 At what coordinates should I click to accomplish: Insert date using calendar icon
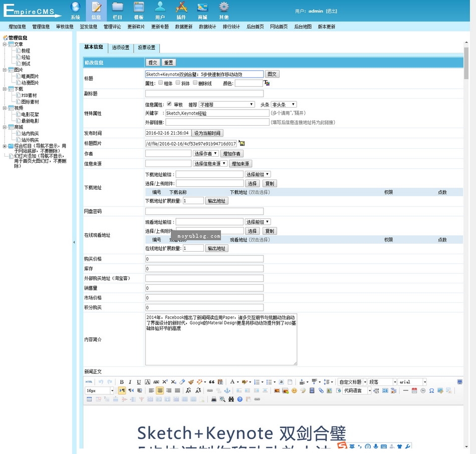(414, 390)
